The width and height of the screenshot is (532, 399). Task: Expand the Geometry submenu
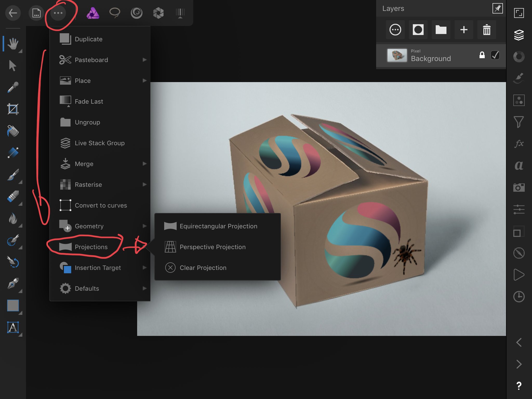(100, 226)
